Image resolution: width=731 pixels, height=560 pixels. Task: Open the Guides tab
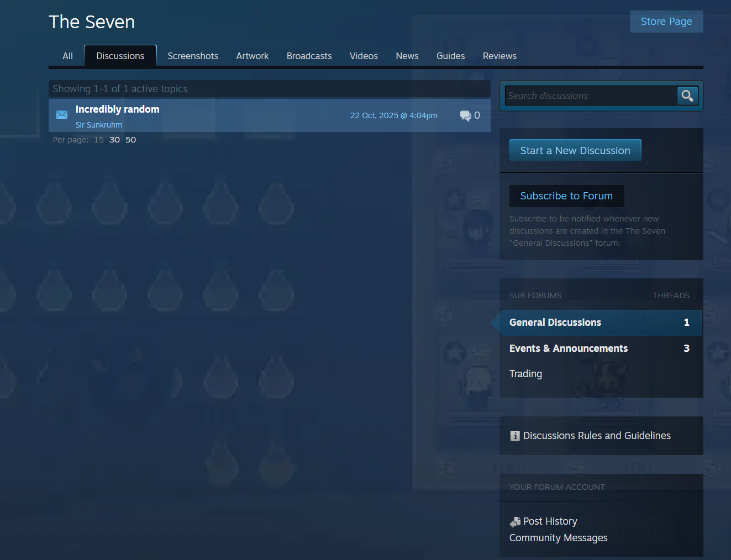[x=451, y=56]
